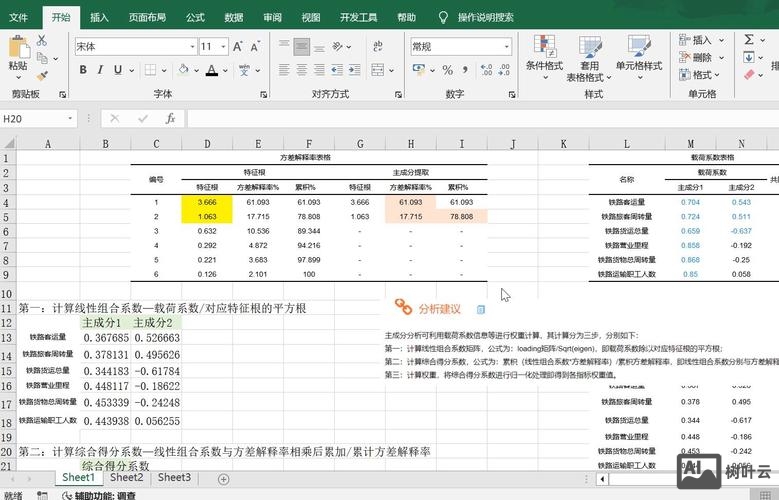
Task: Increase indent
Action: pos(355,70)
